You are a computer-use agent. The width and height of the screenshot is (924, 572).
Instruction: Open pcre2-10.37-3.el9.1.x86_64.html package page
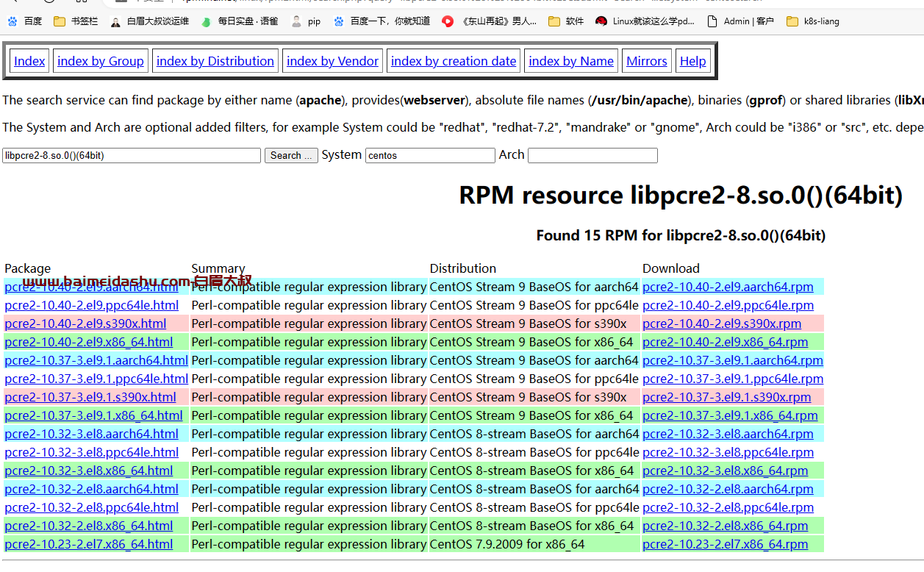click(93, 415)
